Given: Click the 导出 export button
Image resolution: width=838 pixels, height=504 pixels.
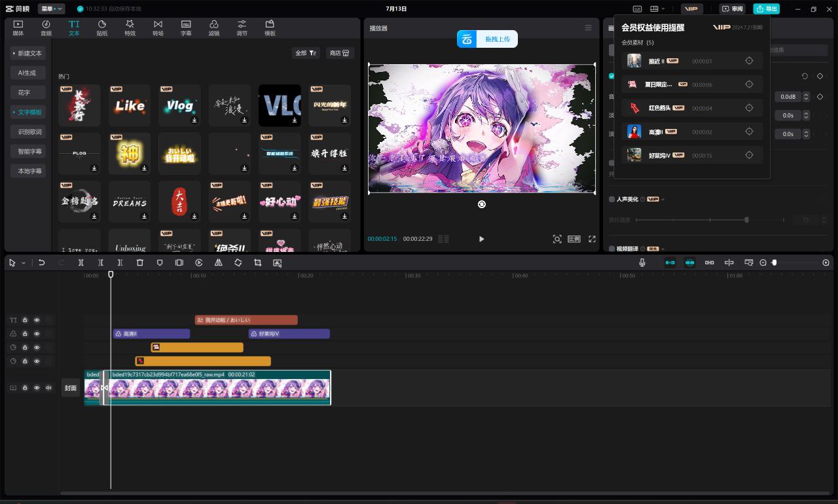Looking at the screenshot, I should pos(767,9).
